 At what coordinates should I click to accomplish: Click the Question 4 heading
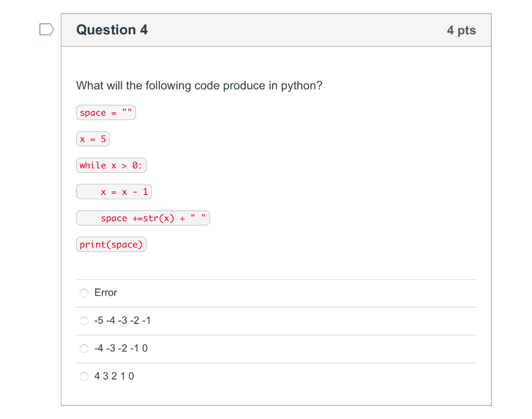(x=112, y=30)
